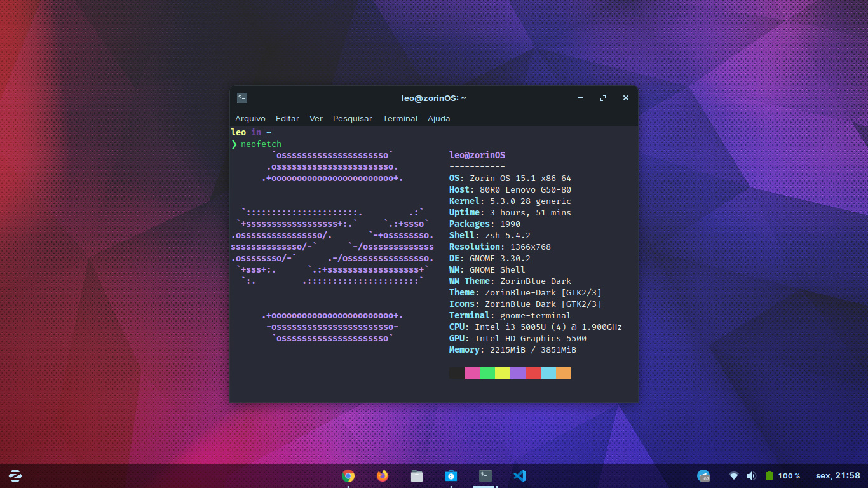Click the battery 100% indicator
The width and height of the screenshot is (868, 488).
782,476
